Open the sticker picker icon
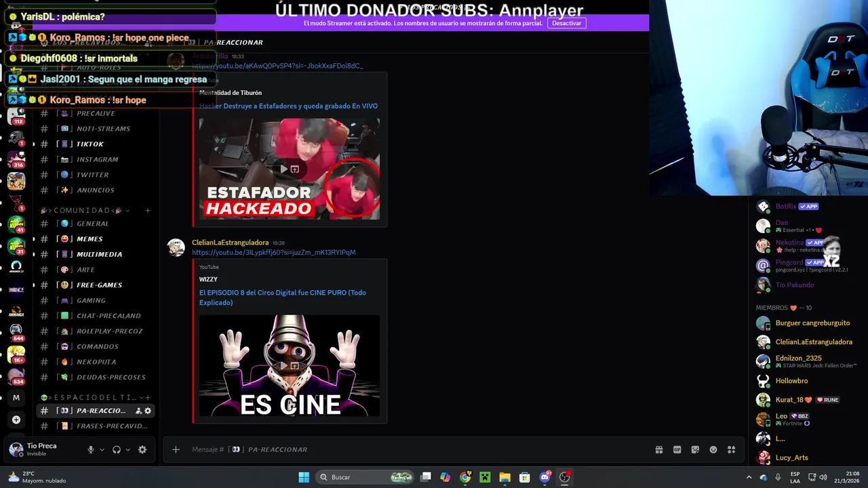 [695, 449]
